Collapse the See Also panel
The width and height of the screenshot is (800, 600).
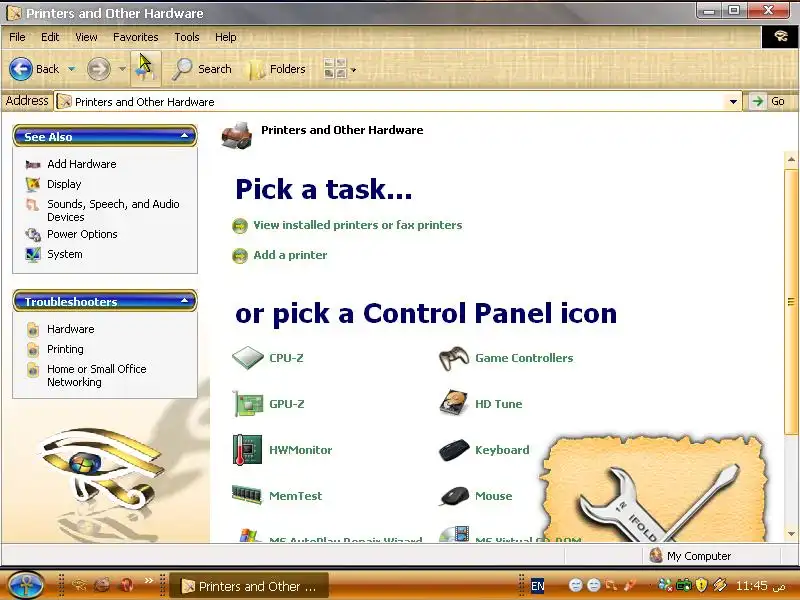[185, 136]
